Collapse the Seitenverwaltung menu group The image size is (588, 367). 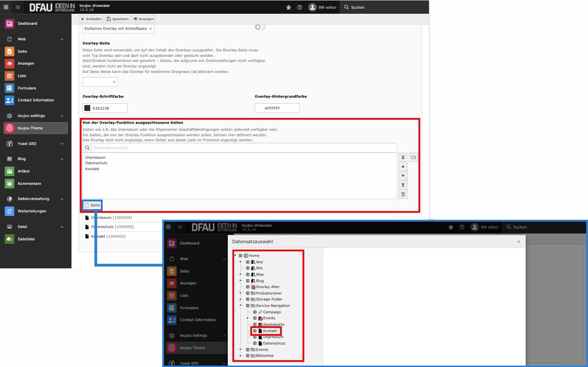62,199
